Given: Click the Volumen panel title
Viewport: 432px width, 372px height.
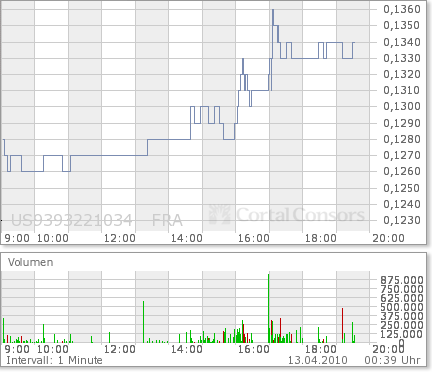Looking at the screenshot, I should pos(31,262).
